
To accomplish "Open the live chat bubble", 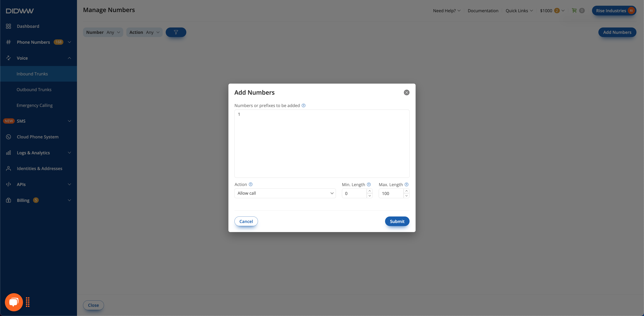I will pyautogui.click(x=14, y=302).
